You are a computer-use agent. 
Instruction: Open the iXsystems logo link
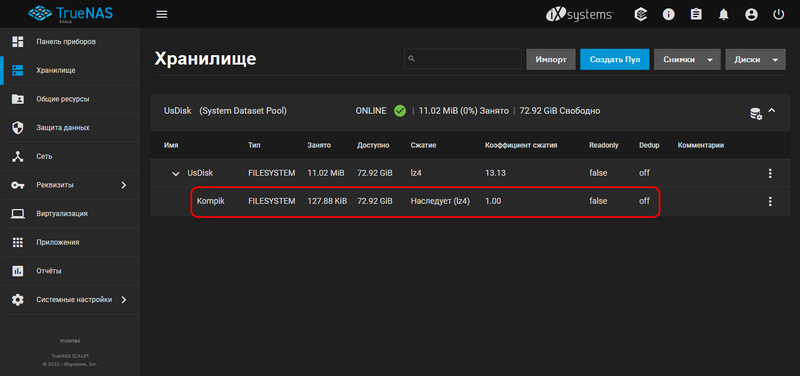(x=580, y=14)
